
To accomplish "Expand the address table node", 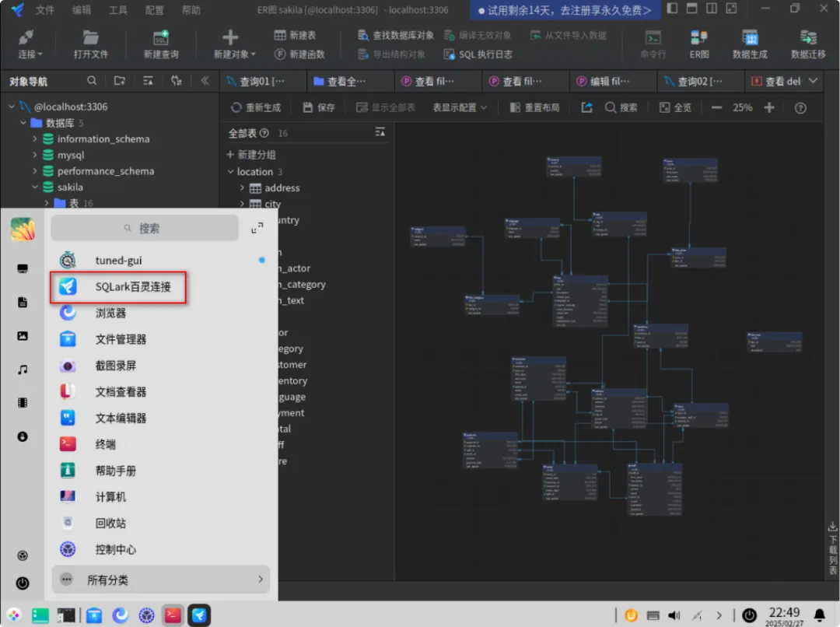I will [x=242, y=187].
